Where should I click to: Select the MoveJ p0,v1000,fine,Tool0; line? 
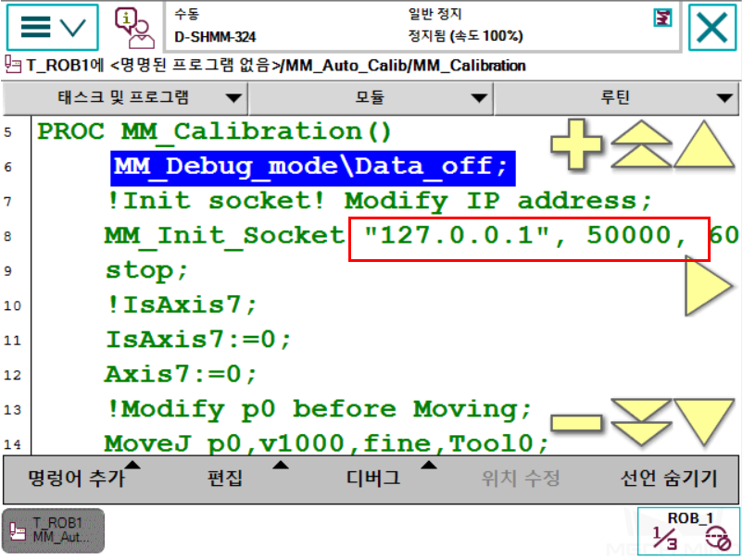[326, 444]
